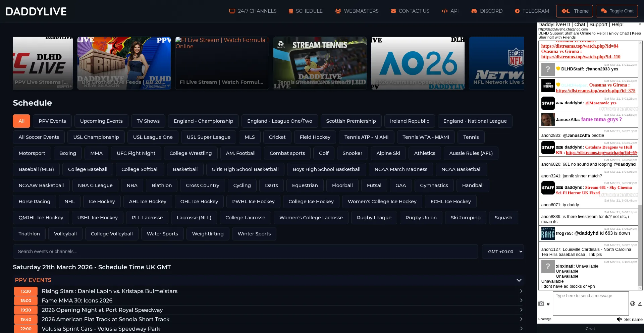This screenshot has height=333, width=644.
Task: Open the Schedule nav link
Action: pos(306,11)
